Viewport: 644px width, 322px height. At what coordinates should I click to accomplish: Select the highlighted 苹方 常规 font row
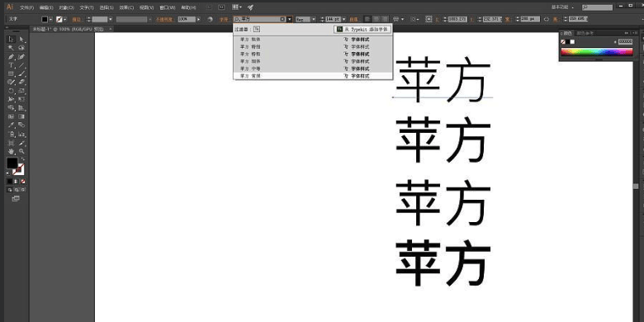coord(313,76)
